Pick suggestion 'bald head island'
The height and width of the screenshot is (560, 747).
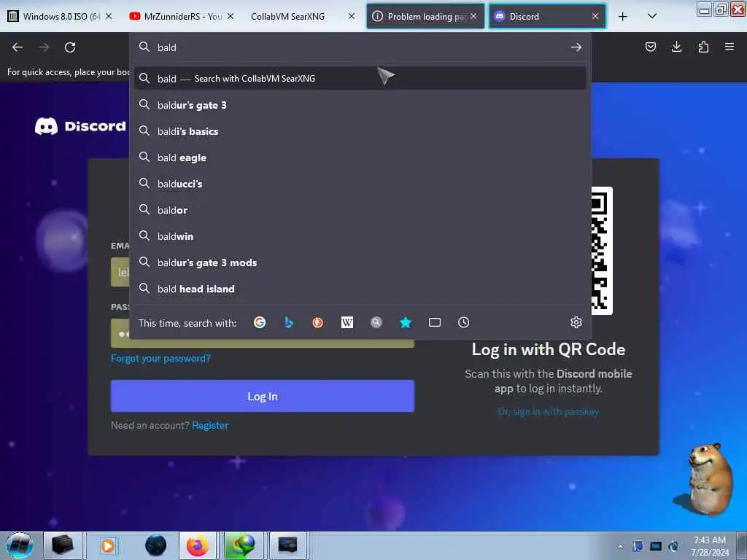pyautogui.click(x=360, y=289)
